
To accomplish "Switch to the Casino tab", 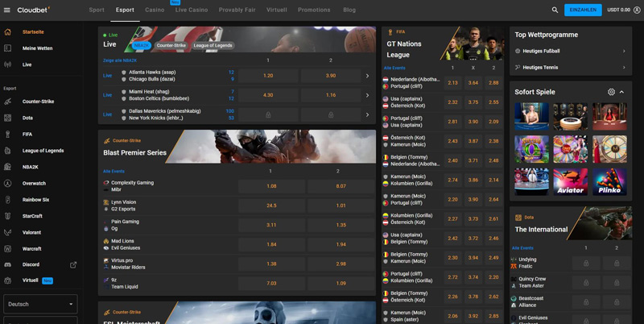I will tap(155, 10).
